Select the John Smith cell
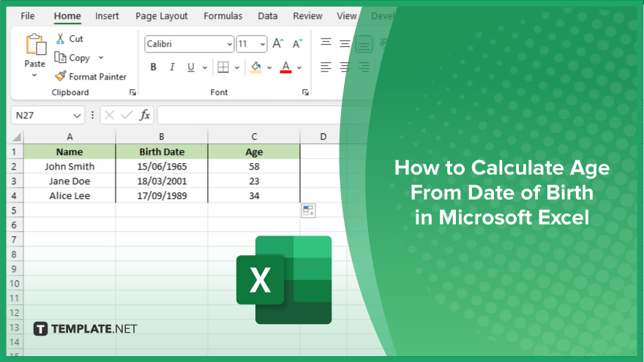Image resolution: width=644 pixels, height=362 pixels. pos(70,166)
